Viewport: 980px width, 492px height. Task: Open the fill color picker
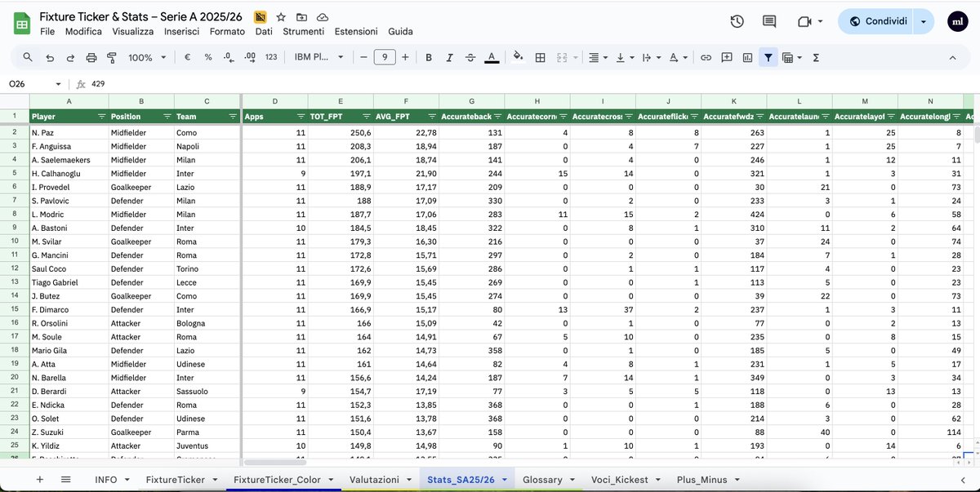pyautogui.click(x=517, y=57)
